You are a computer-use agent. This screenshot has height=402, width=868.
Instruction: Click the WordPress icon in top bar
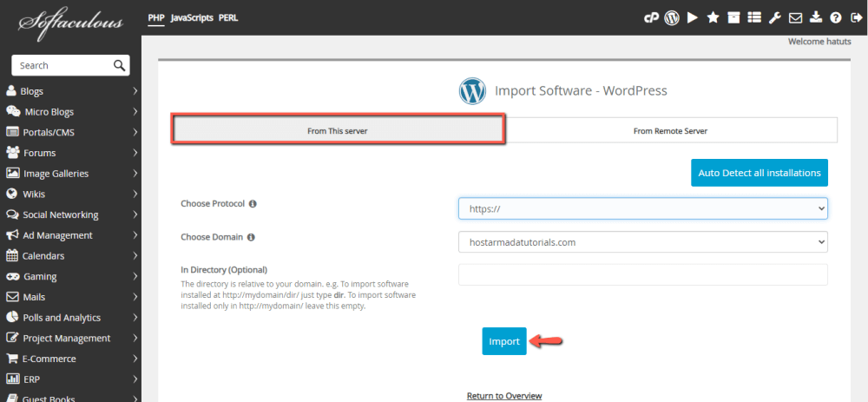[x=672, y=17]
